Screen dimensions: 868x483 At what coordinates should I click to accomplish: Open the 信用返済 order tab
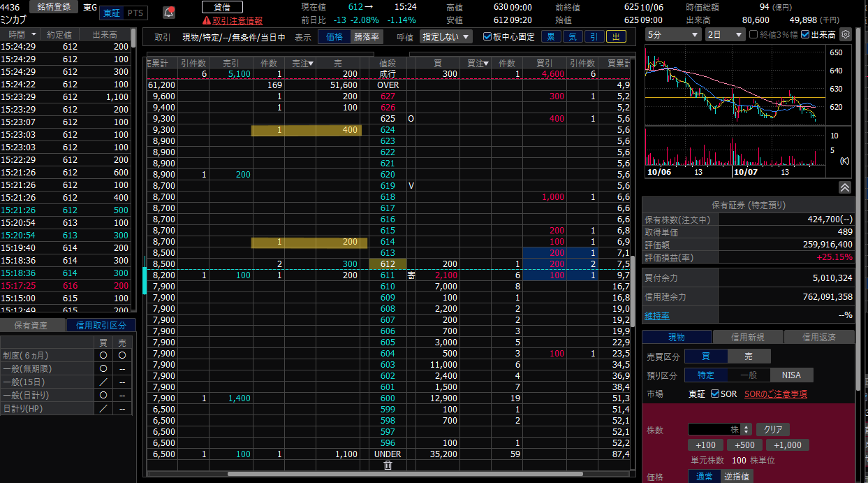pyautogui.click(x=819, y=337)
